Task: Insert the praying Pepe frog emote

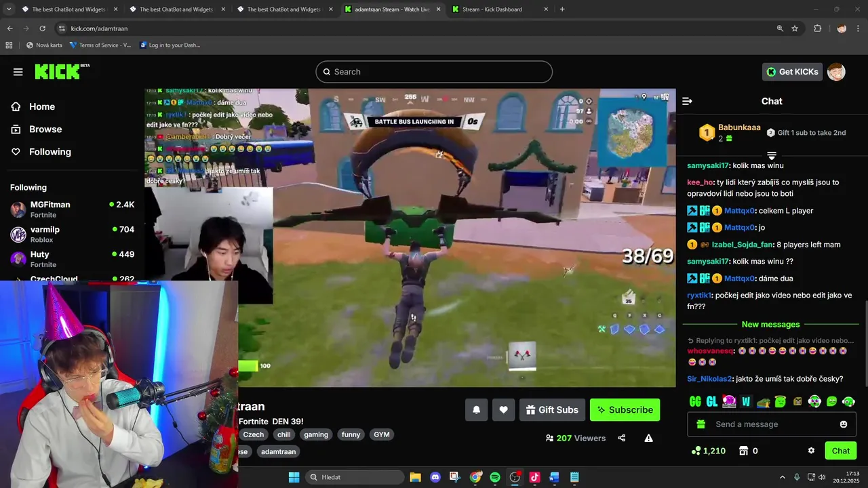Action: pos(763,401)
